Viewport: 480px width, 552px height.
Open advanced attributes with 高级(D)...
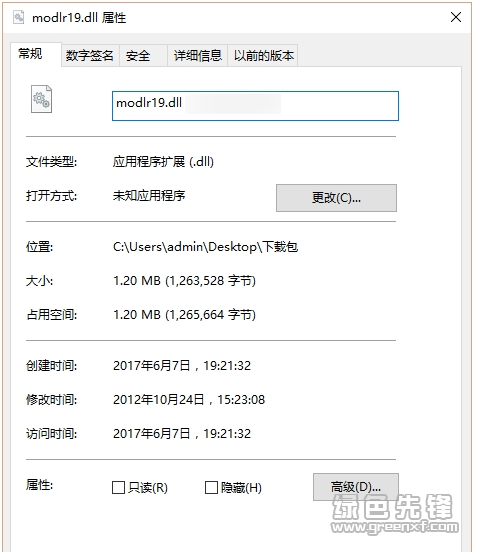356,487
